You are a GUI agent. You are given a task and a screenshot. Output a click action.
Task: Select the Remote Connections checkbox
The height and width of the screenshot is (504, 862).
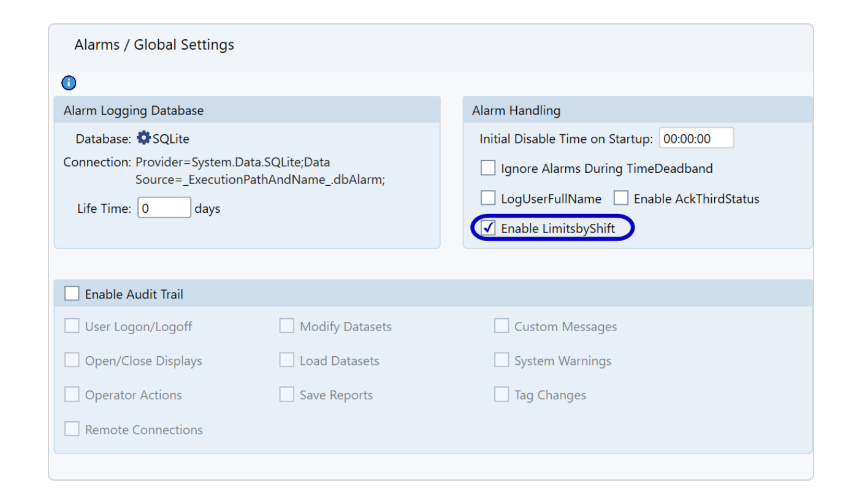coord(72,429)
